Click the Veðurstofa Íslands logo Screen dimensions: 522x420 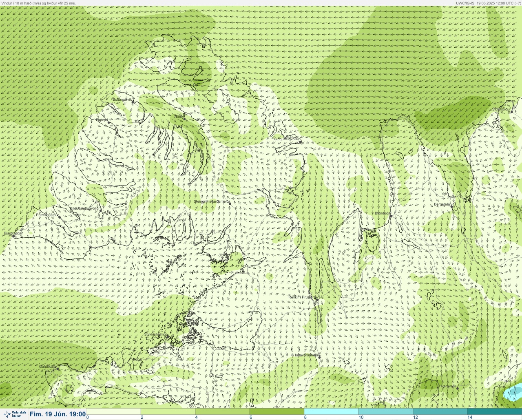pos(15,414)
